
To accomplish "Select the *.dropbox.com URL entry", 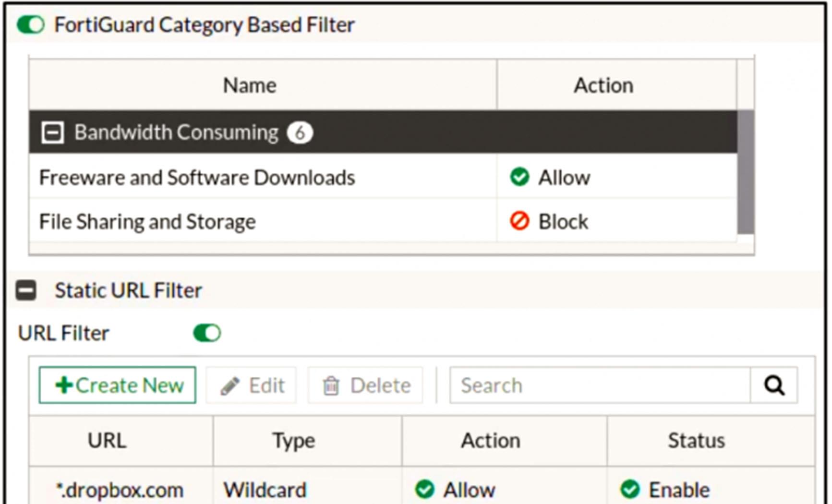I will pos(120,490).
